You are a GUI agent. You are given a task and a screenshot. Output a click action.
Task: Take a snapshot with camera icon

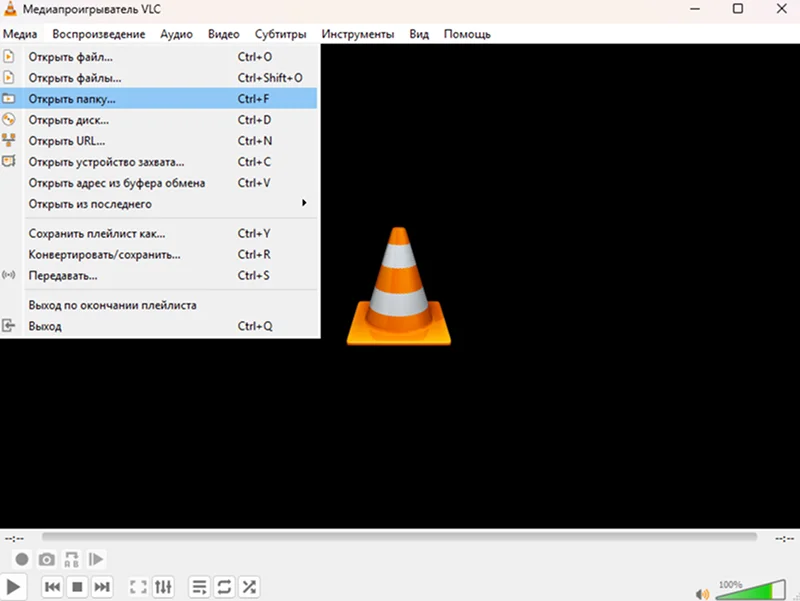[46, 559]
